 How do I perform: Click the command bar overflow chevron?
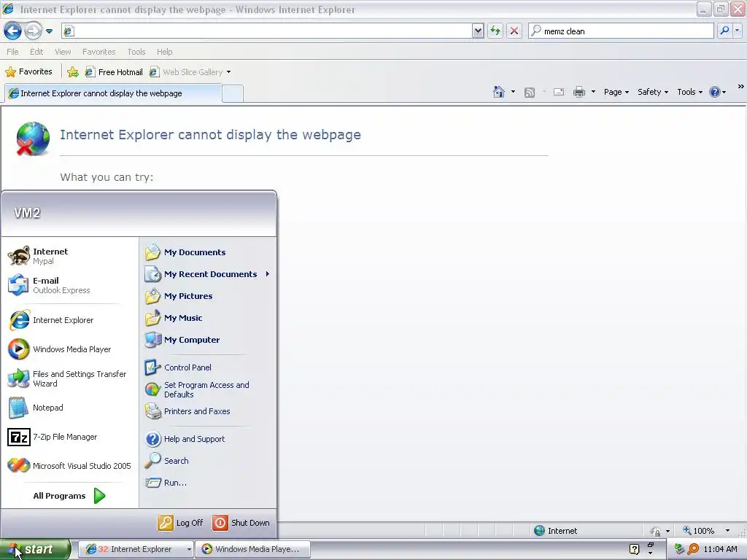click(x=741, y=86)
